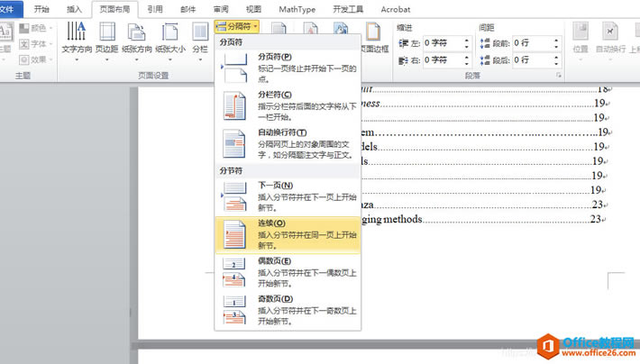
Task: Choose 下一页(N) section break
Action: tap(288, 196)
